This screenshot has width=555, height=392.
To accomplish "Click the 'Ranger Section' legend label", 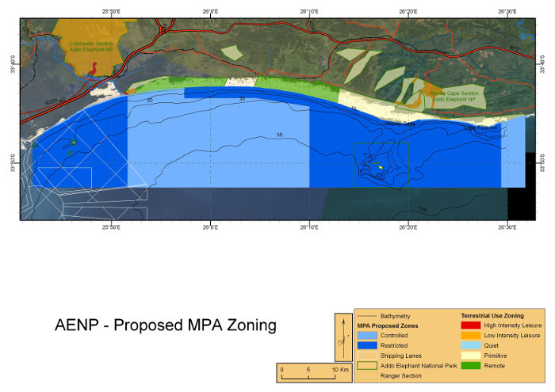I will click(x=401, y=375).
